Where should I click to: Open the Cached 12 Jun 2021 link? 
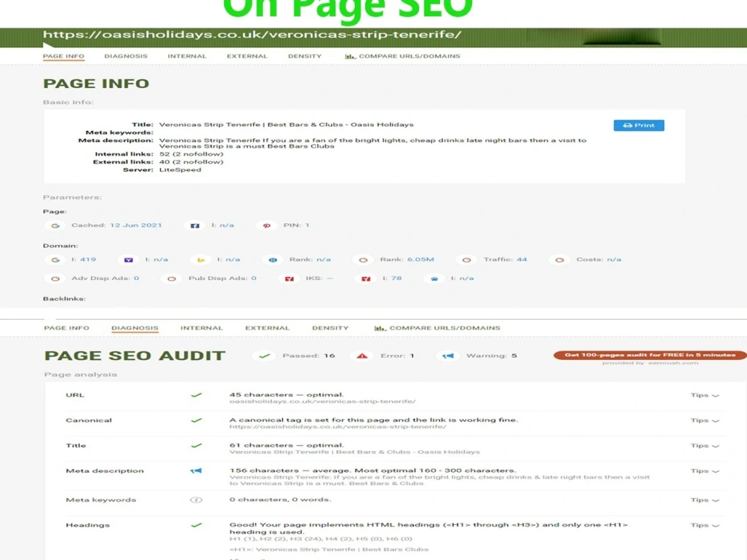[x=136, y=225]
